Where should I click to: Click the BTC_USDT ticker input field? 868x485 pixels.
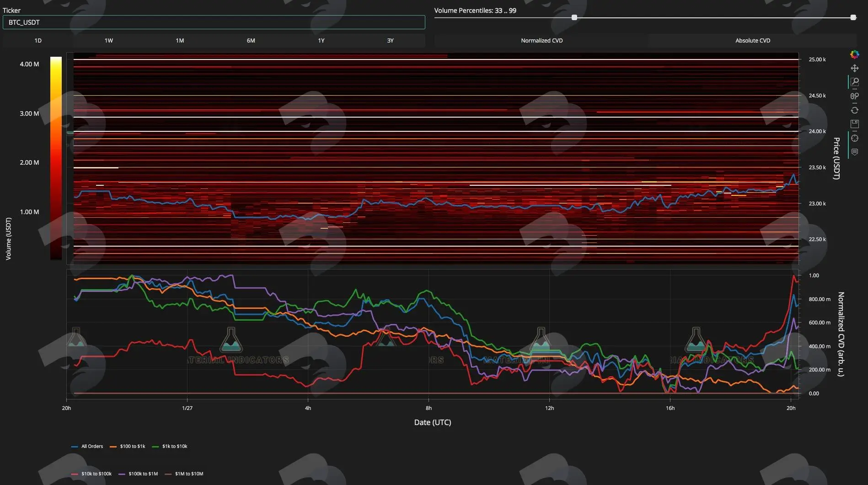[214, 22]
